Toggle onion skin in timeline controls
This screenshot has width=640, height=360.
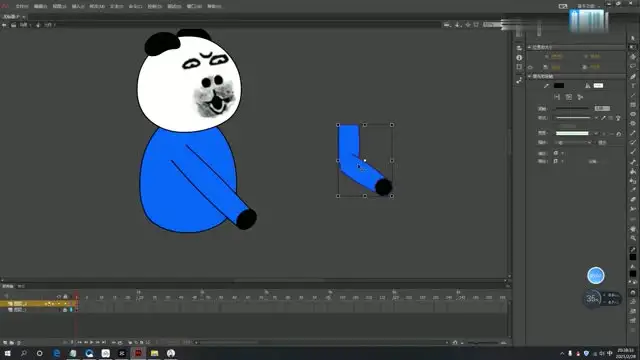pos(130,342)
